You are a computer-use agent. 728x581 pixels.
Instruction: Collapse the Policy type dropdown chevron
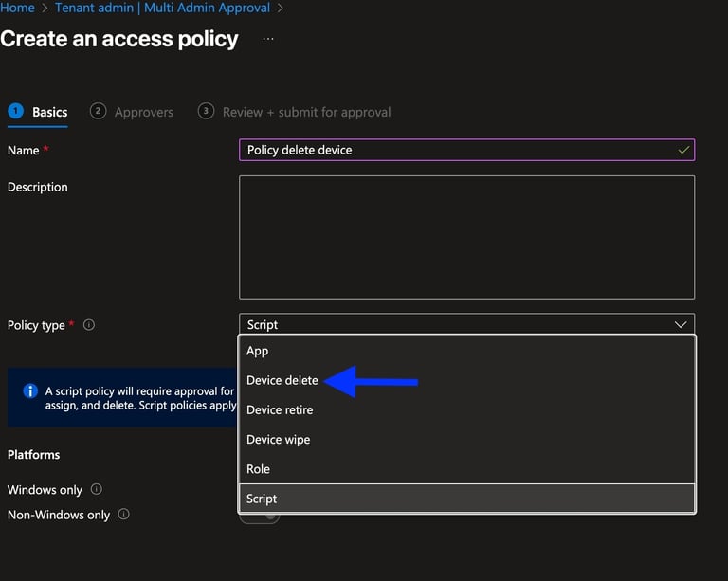(681, 324)
